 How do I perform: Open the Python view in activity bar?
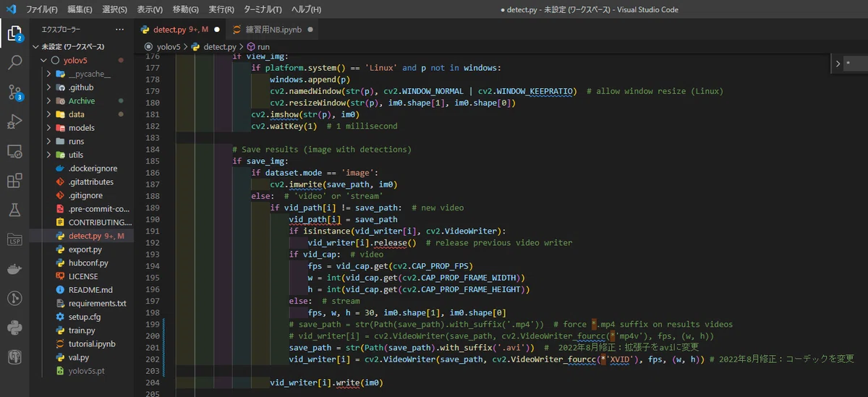(14, 328)
